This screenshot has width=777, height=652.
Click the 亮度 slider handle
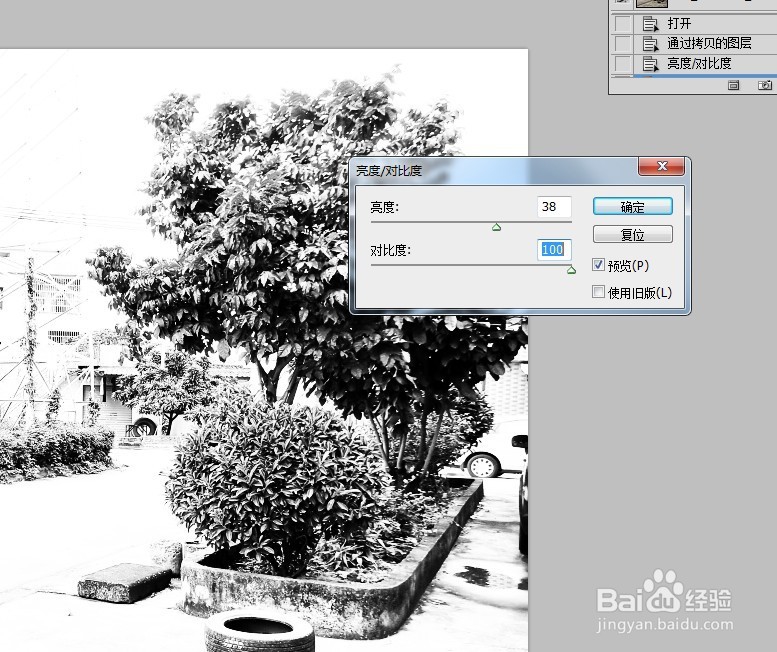[496, 227]
